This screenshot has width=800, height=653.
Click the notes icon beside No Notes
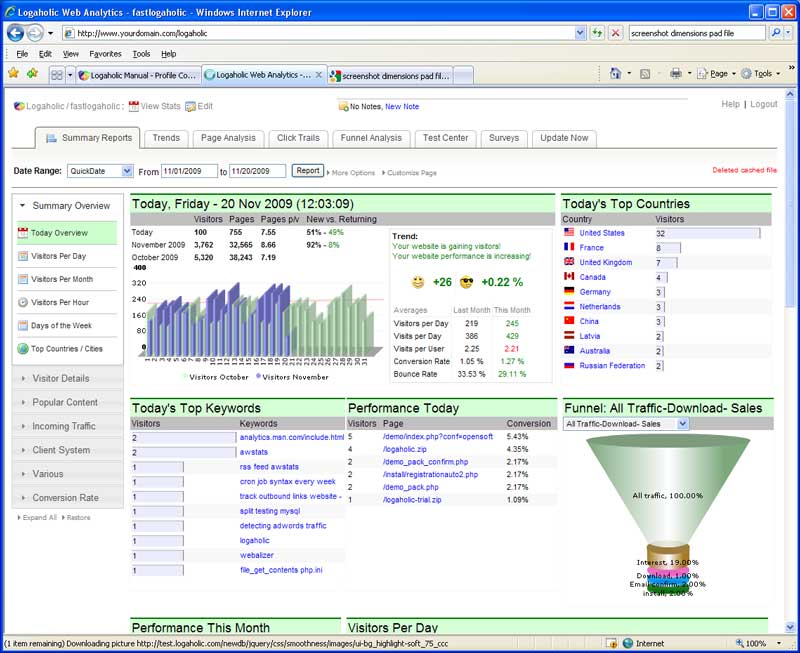pos(343,106)
